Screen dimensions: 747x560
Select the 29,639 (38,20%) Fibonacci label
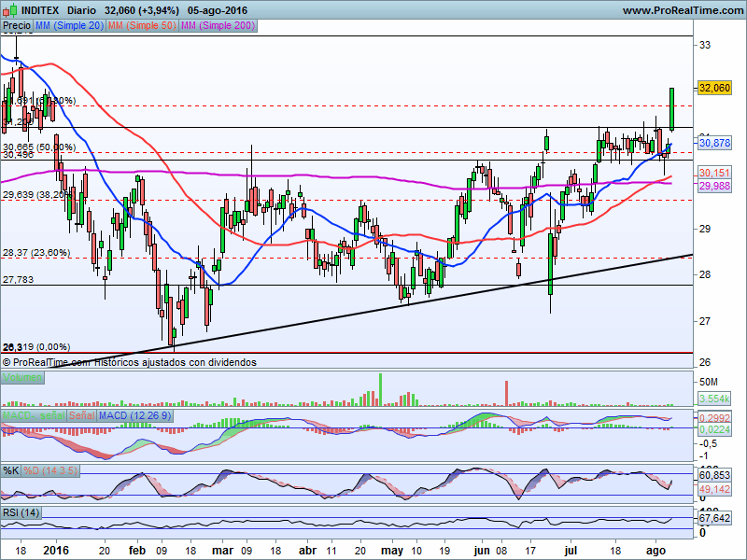point(38,194)
